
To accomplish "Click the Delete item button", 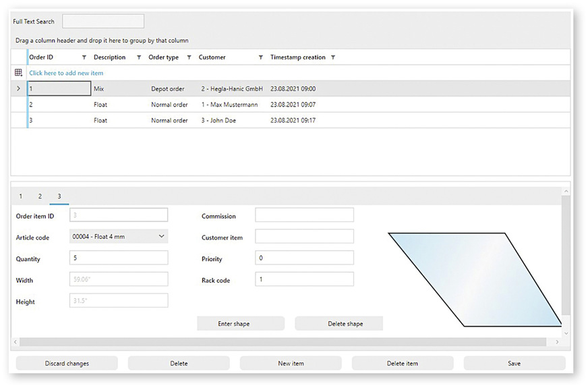I will (403, 363).
